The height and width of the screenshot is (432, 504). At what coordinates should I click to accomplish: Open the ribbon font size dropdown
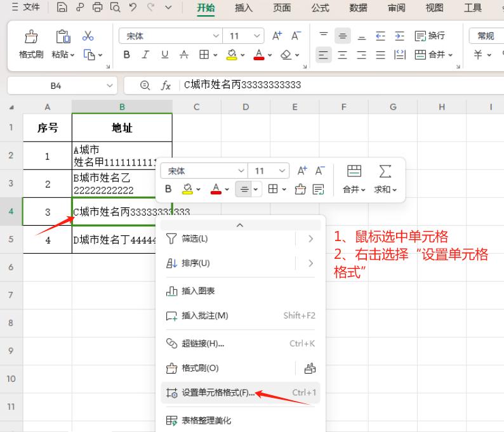coord(257,36)
